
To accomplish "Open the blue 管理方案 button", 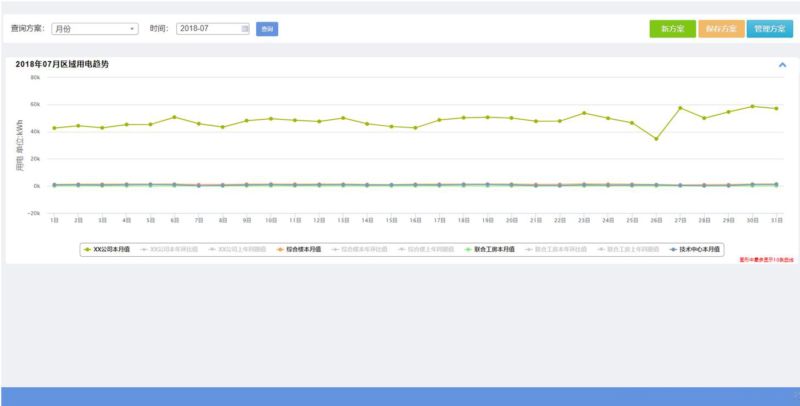I will pyautogui.click(x=769, y=29).
